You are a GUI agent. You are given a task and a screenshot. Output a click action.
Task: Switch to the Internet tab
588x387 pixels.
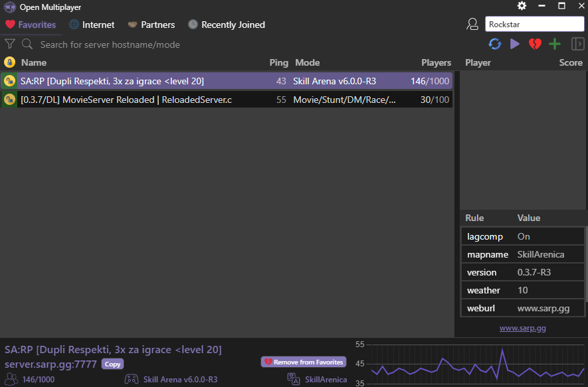coord(92,25)
